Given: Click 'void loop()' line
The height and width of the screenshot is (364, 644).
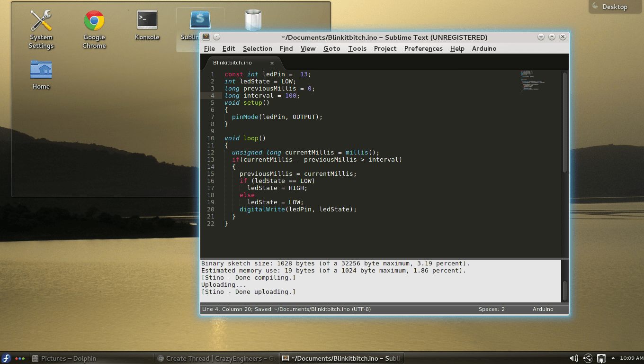Looking at the screenshot, I should click(245, 138).
